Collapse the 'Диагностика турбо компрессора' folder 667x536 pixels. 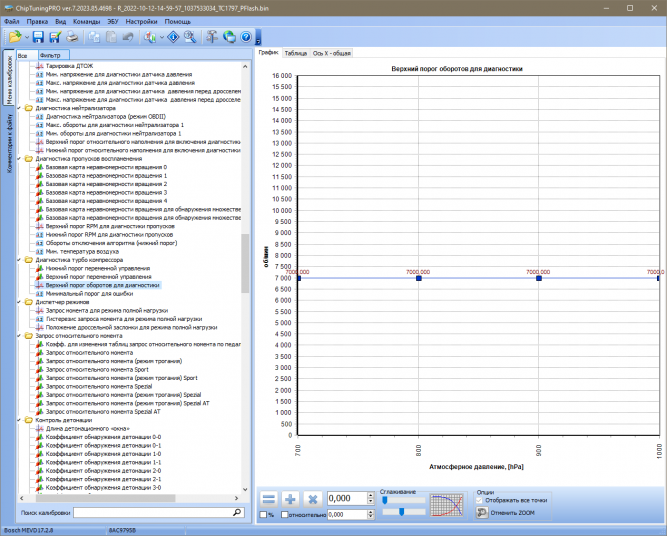[x=19, y=260]
